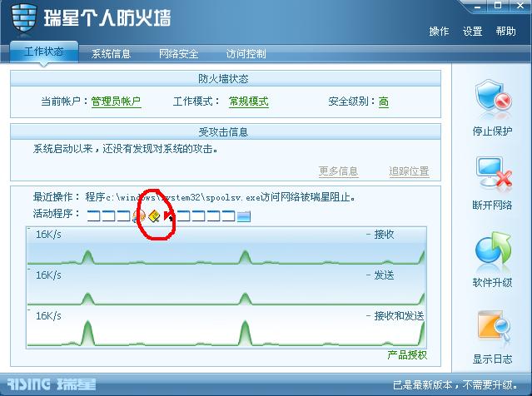The width and height of the screenshot is (532, 396).
Task: Maximize the firewall window
Action: click(x=498, y=6)
